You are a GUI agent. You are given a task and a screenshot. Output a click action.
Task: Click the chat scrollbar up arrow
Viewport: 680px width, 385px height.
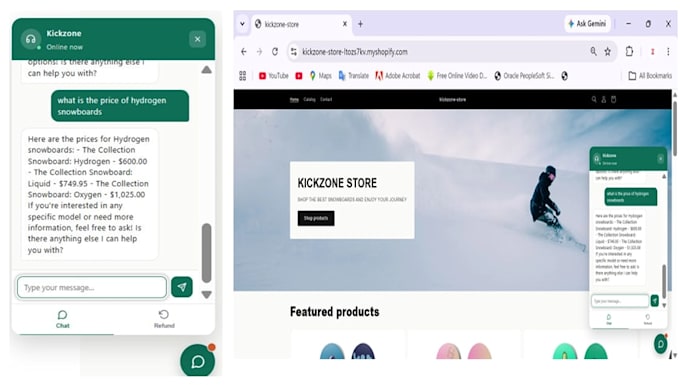[206, 70]
